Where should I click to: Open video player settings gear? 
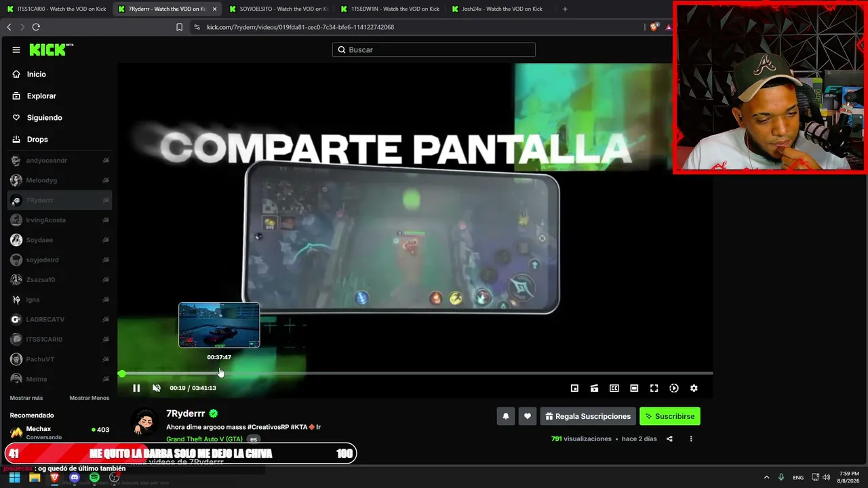(x=694, y=388)
